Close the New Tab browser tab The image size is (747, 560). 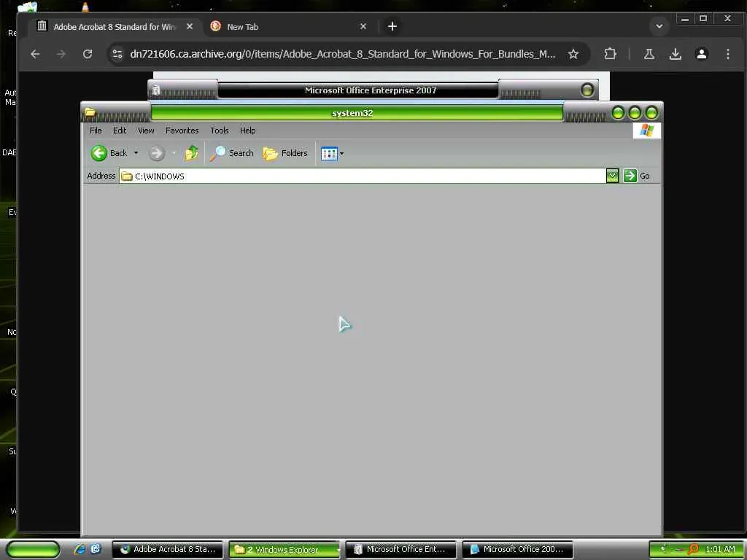point(363,27)
